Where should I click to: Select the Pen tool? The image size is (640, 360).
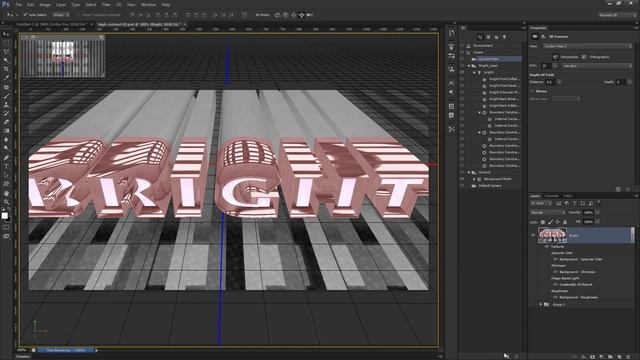coord(6,158)
